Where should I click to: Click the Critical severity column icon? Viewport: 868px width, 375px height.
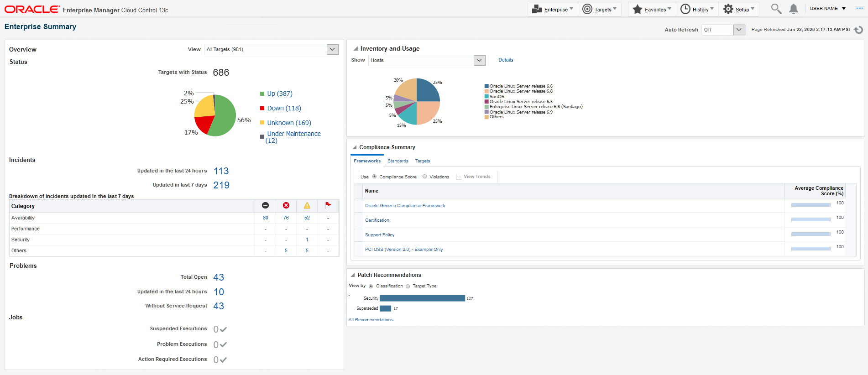286,205
